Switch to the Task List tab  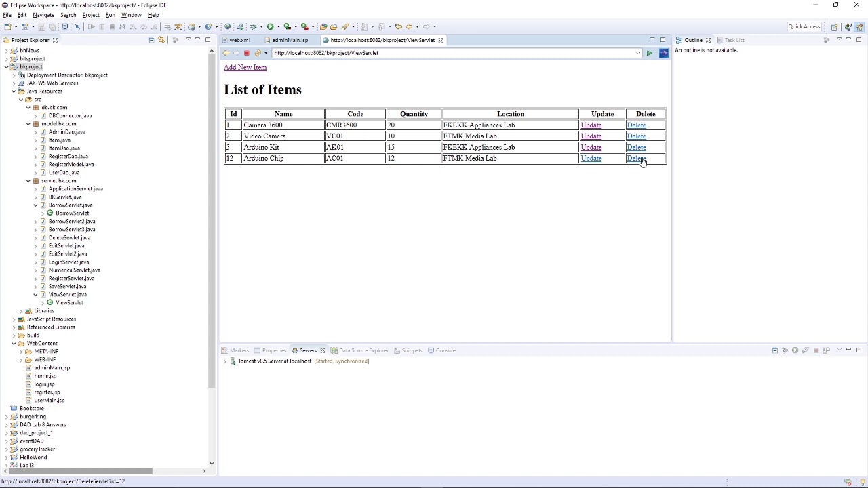(x=730, y=40)
